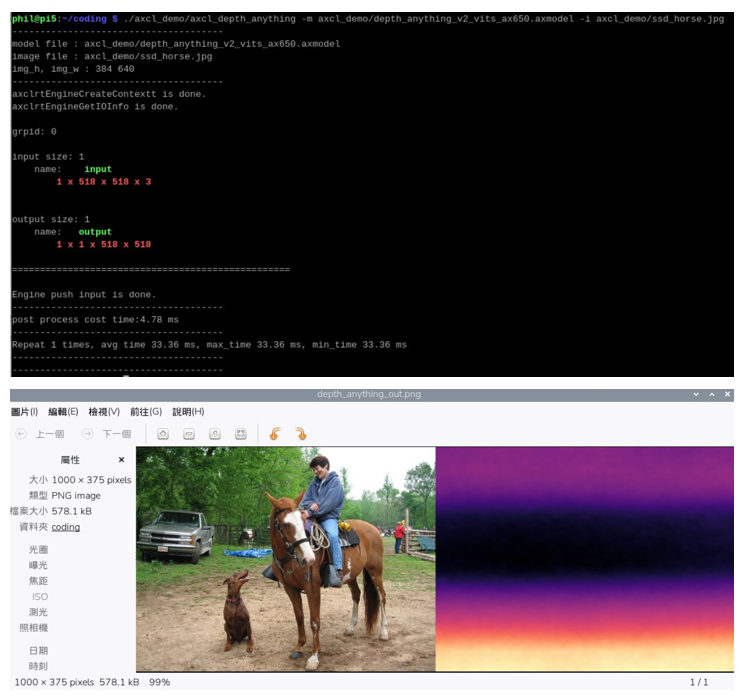Click the normal size toolbar icon
746x700 pixels.
(215, 434)
